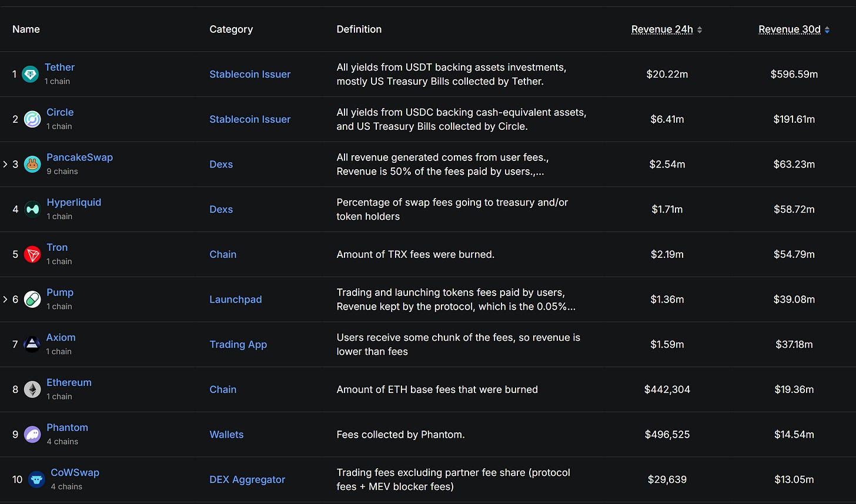856x504 pixels.
Task: Open the DEX Aggregator category link
Action: [x=247, y=479]
